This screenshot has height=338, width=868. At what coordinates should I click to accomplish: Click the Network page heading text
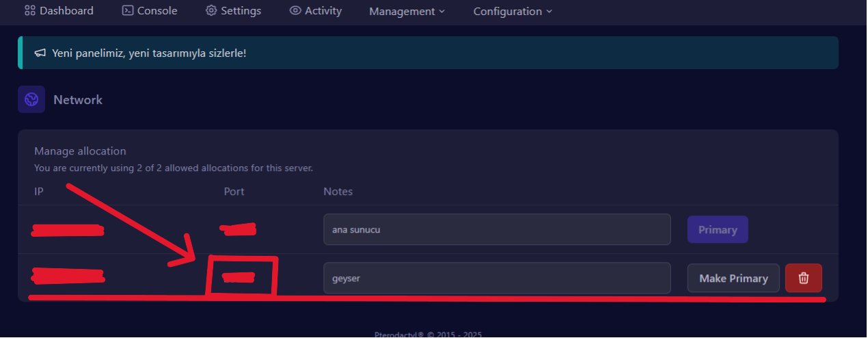pyautogui.click(x=78, y=100)
